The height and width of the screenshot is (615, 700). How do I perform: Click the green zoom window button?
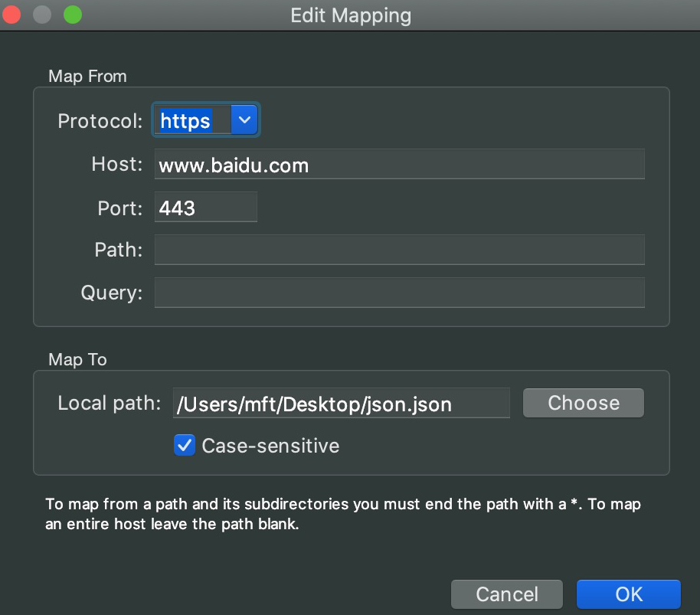coord(72,14)
